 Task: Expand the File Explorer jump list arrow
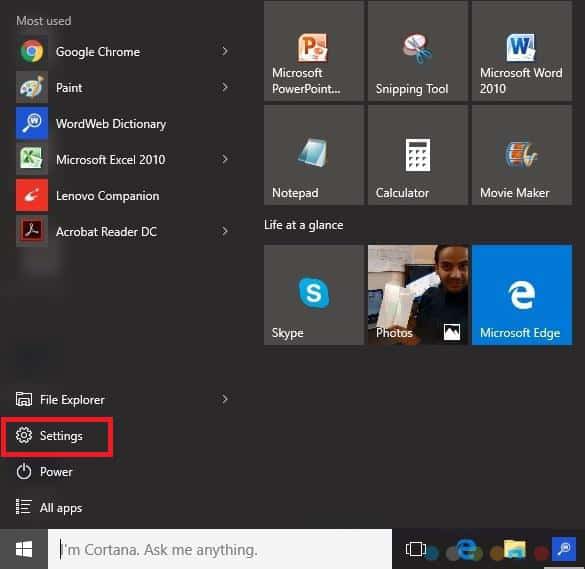(225, 399)
